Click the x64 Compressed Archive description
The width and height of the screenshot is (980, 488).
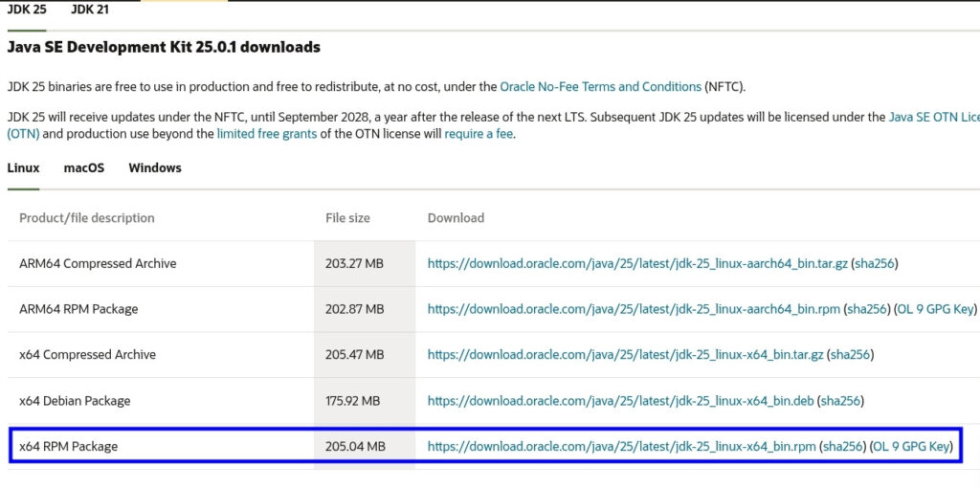pyautogui.click(x=87, y=355)
